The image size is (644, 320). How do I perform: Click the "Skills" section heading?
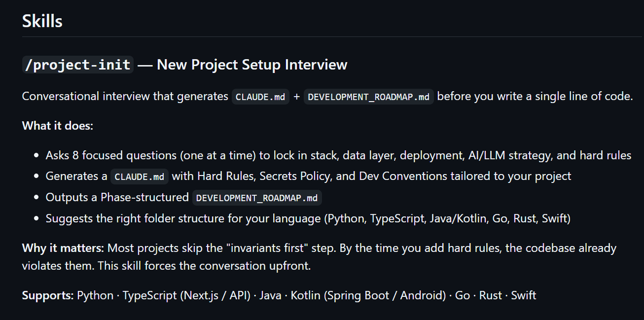click(x=42, y=21)
